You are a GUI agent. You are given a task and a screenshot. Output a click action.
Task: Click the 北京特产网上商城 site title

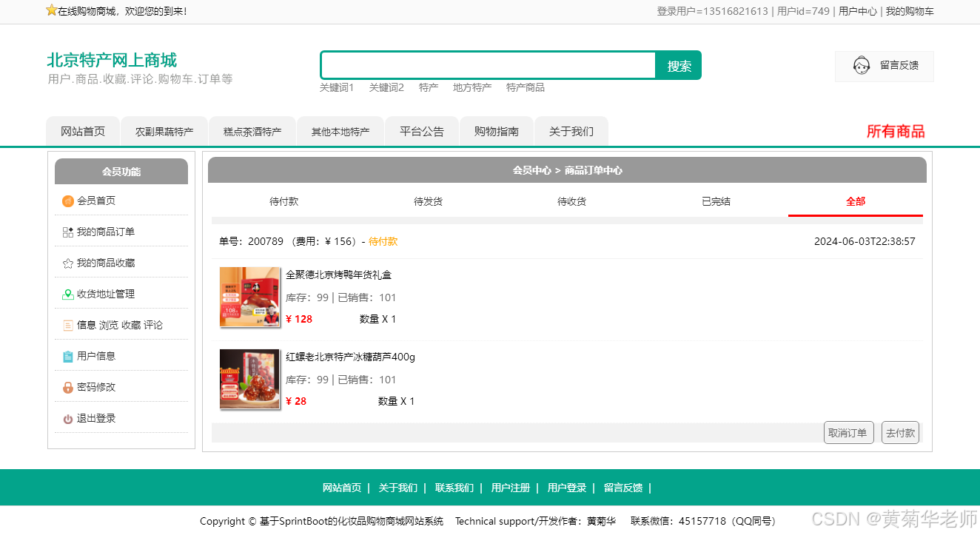click(x=112, y=60)
